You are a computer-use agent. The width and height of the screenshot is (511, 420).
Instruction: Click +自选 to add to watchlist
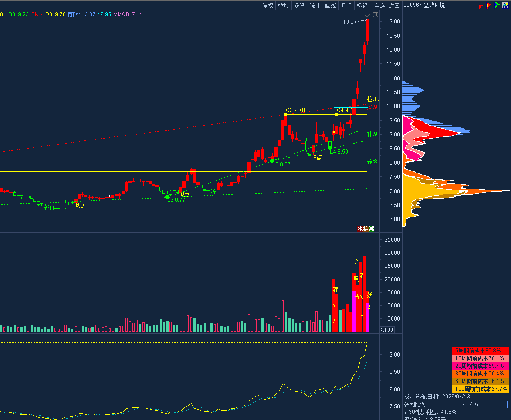[378, 5]
